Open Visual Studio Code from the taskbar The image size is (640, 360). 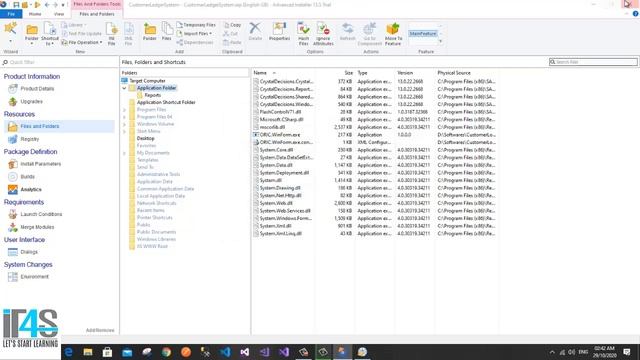pos(225,352)
